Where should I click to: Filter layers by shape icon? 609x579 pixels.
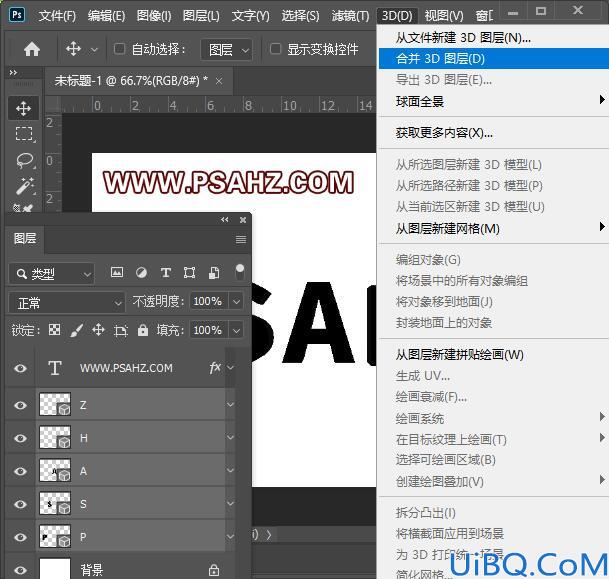pyautogui.click(x=190, y=273)
